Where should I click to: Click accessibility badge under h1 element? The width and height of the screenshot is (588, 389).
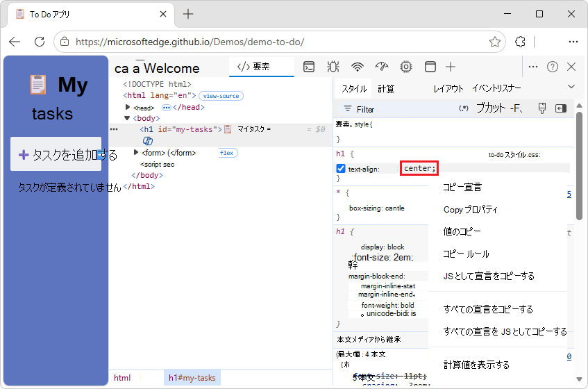pyautogui.click(x=148, y=141)
